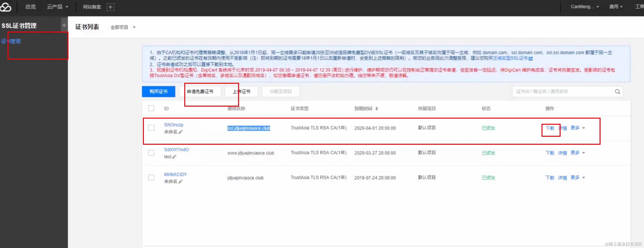Screen dimensions: 644x248
Task: Open the SdXW7mdO certificate ID link
Action: tap(176, 149)
